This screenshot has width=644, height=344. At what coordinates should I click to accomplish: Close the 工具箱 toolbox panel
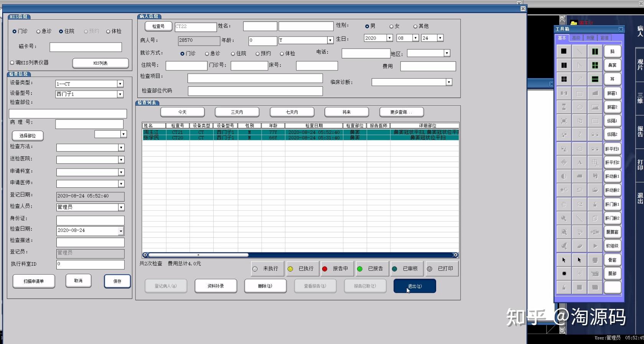621,29
